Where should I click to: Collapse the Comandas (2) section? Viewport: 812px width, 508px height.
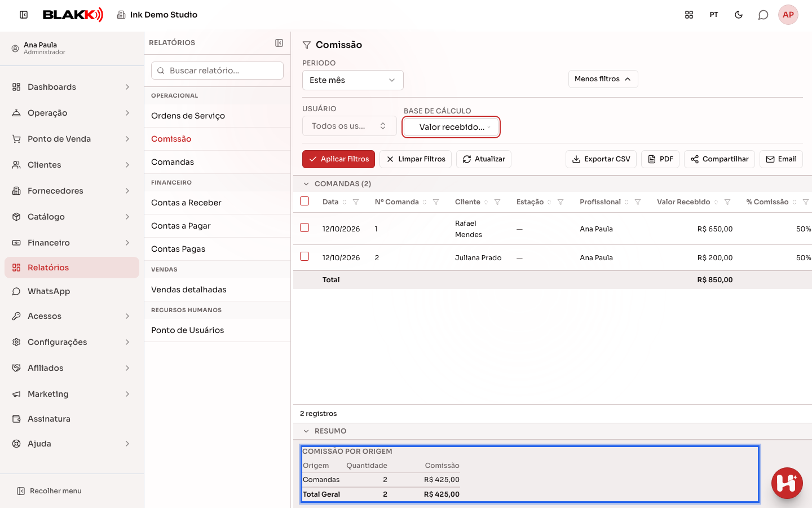(x=306, y=184)
